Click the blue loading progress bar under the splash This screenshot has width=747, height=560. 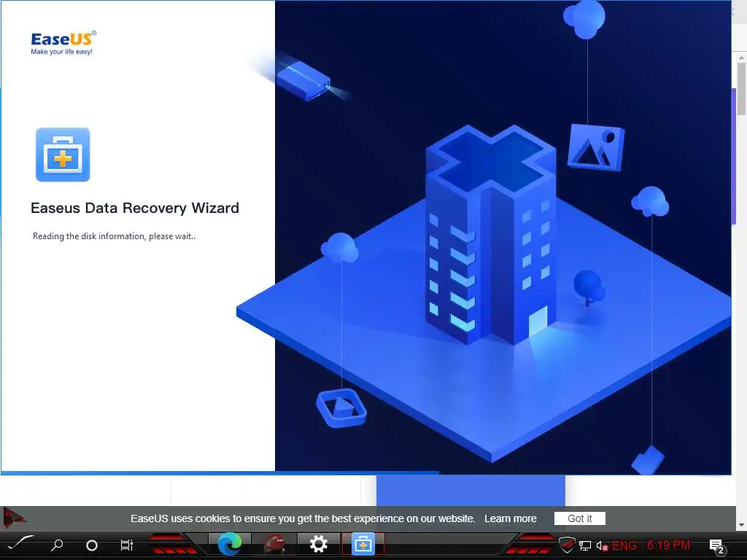220,472
